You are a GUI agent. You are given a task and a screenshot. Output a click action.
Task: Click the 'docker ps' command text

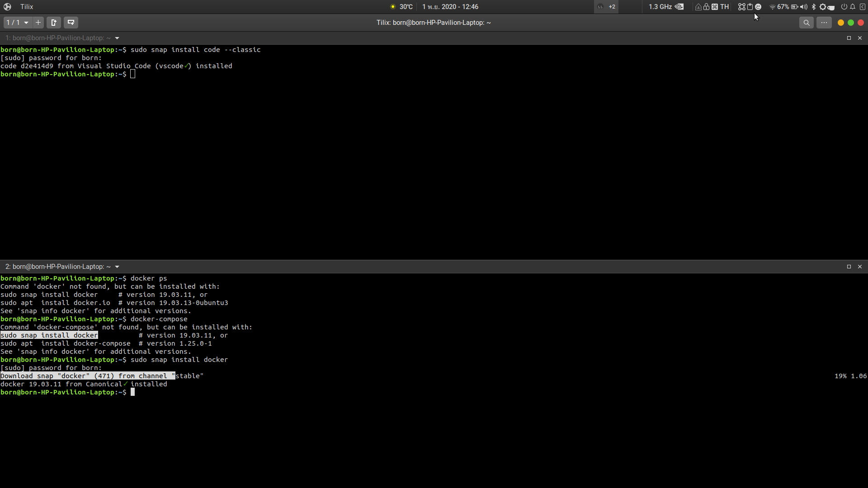coord(149,278)
